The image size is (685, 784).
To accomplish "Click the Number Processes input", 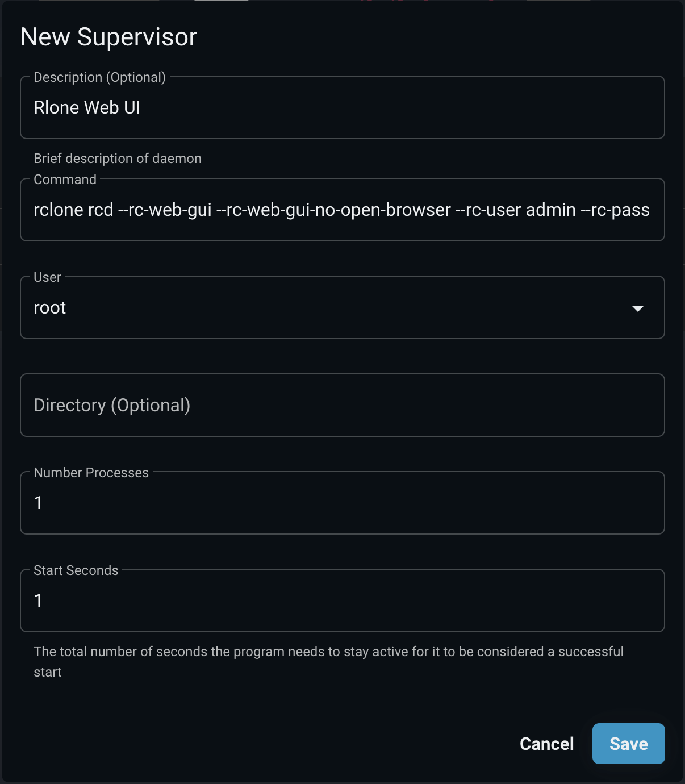I will click(x=342, y=503).
